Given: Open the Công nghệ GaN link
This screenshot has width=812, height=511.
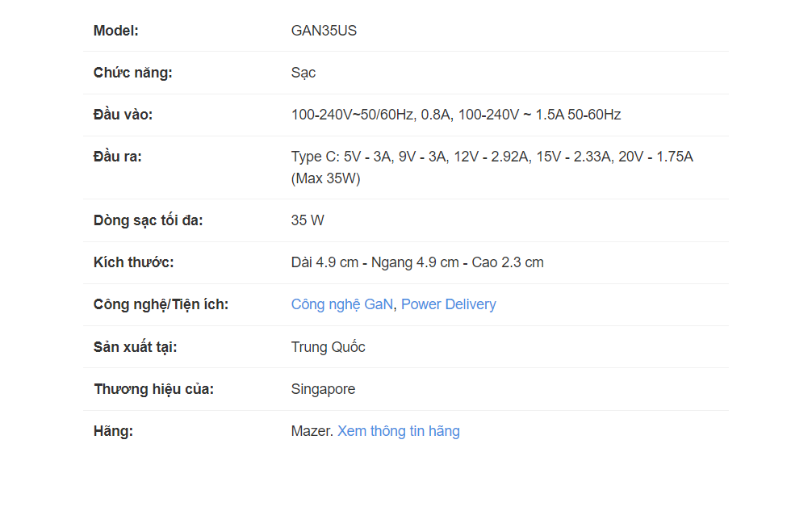Looking at the screenshot, I should [x=342, y=304].
